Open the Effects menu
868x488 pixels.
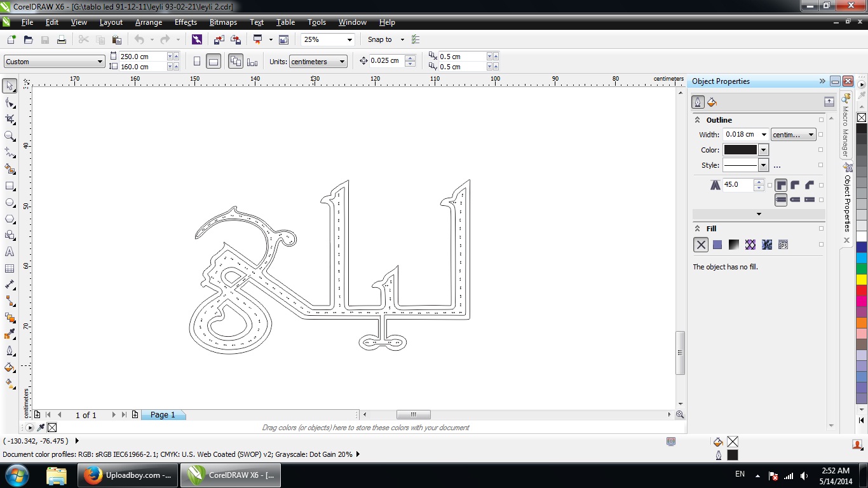(x=186, y=22)
